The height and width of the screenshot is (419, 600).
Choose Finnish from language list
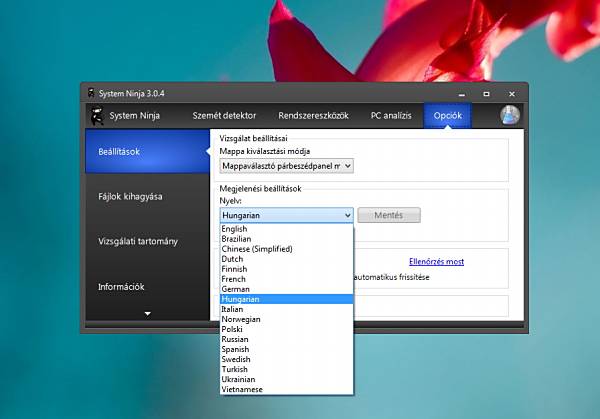click(x=287, y=269)
